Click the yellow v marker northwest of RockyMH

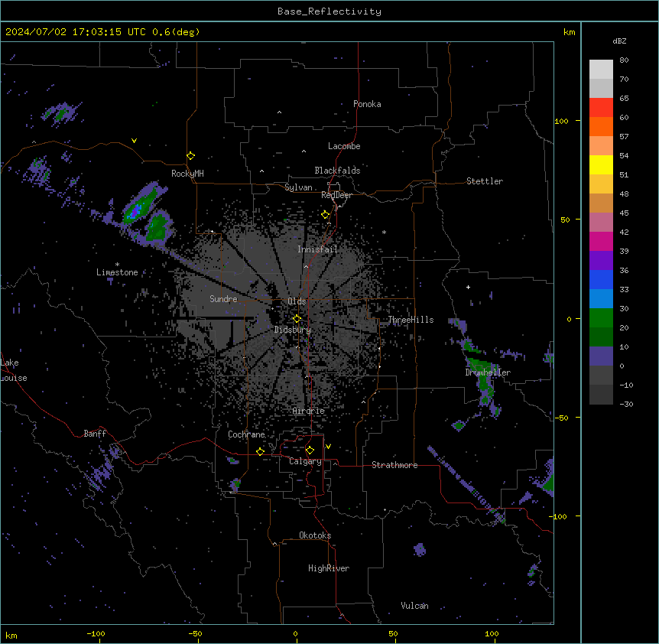click(134, 141)
